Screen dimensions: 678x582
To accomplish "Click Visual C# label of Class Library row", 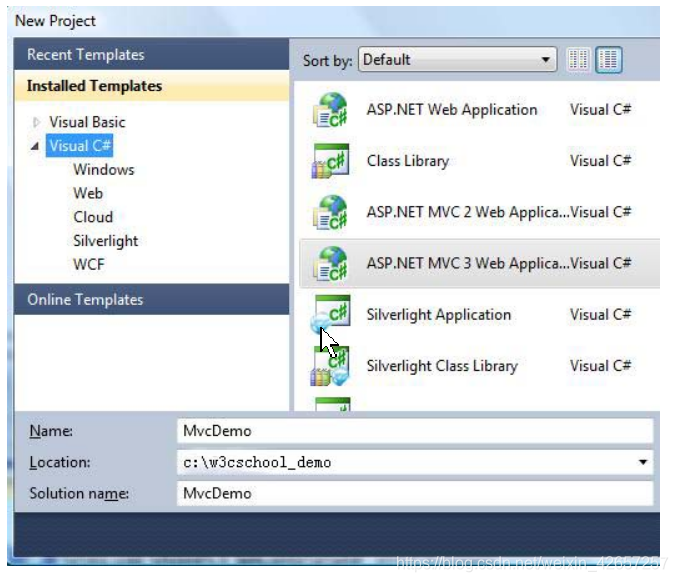I will click(600, 161).
